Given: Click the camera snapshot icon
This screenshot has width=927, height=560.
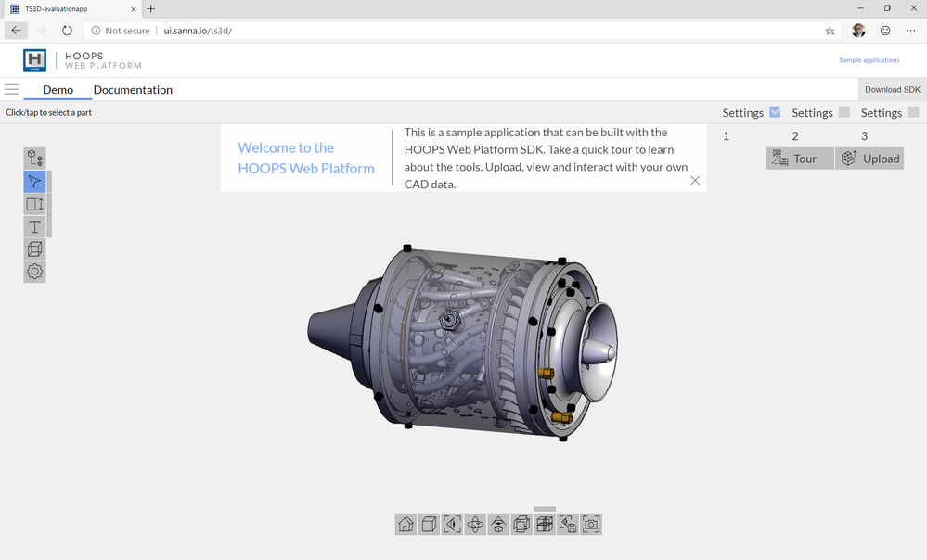Looking at the screenshot, I should pos(590,524).
